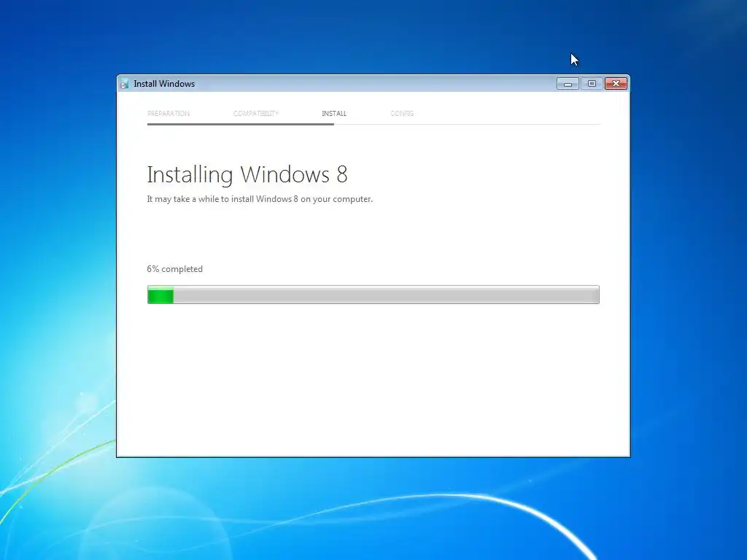Close the Install Windows window
This screenshot has width=747, height=560.
coord(616,84)
